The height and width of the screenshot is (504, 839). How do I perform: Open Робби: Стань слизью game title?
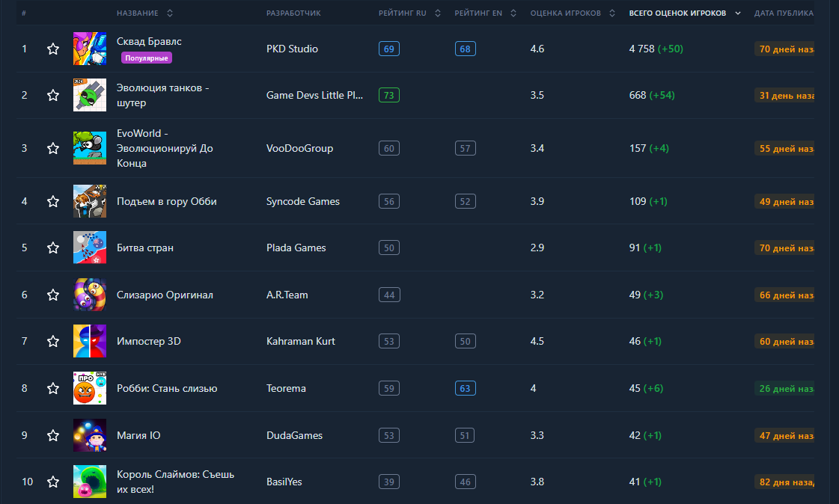pyautogui.click(x=167, y=388)
